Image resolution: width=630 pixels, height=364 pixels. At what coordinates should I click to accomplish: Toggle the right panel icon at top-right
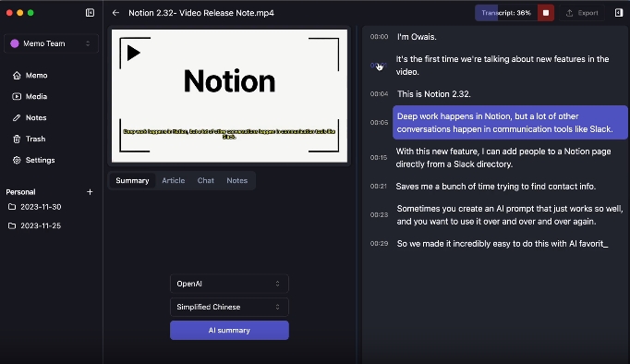click(619, 13)
